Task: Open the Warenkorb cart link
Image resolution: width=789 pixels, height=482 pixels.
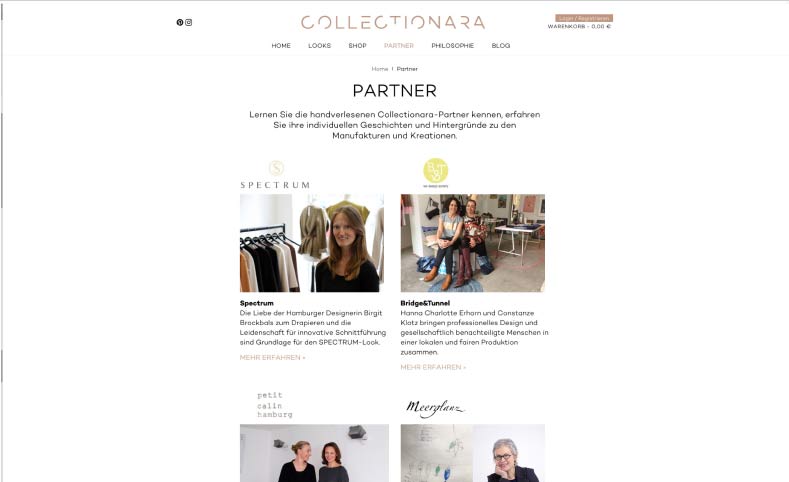Action: (579, 27)
